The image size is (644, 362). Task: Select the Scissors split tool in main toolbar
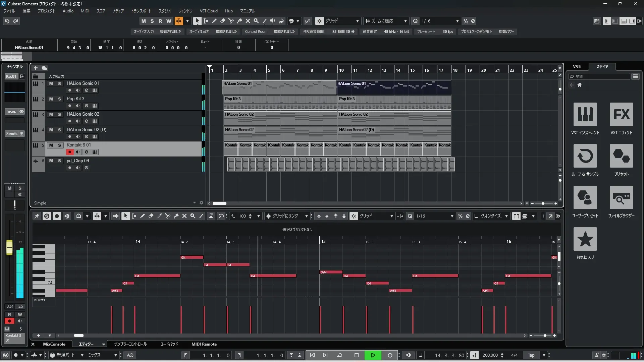click(x=231, y=21)
